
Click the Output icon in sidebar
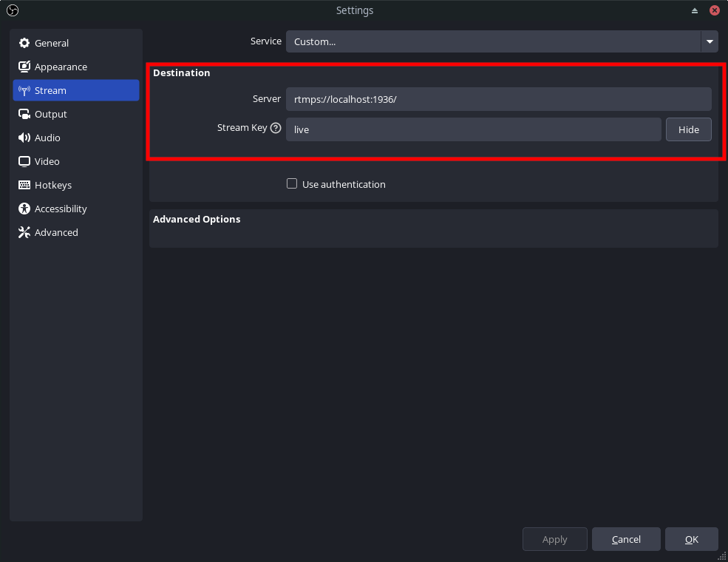pos(24,115)
